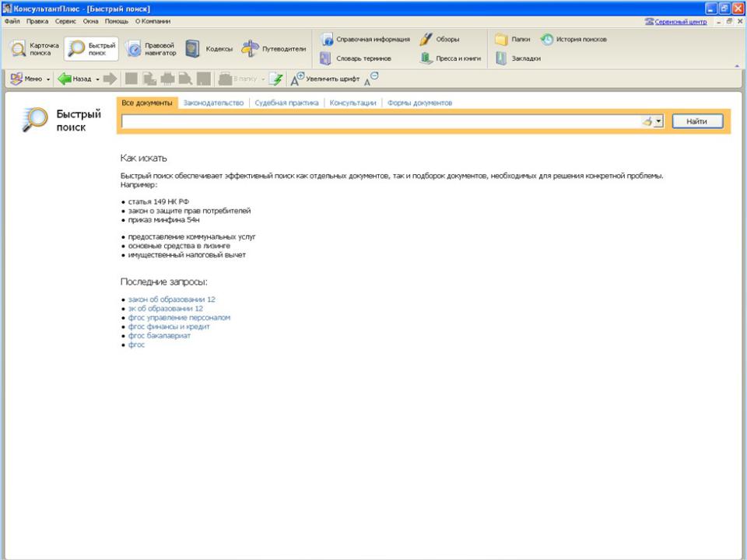
Task: Open the last recent query фгос
Action: click(136, 345)
